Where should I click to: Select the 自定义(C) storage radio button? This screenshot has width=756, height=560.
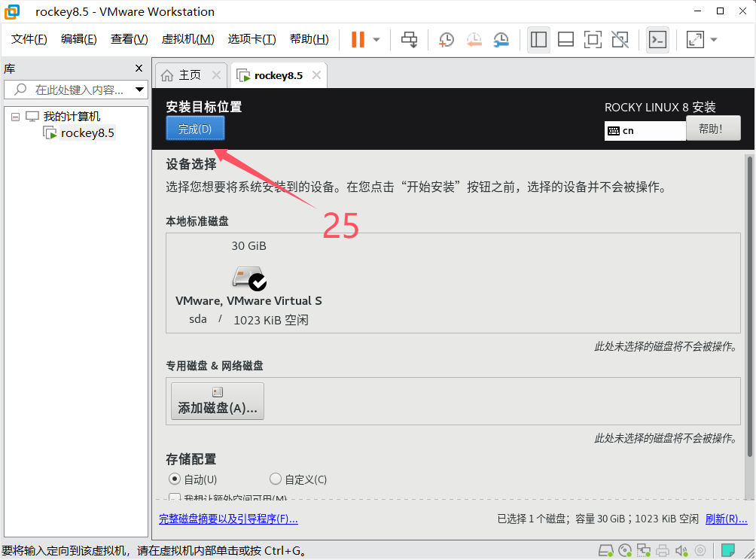[276, 479]
